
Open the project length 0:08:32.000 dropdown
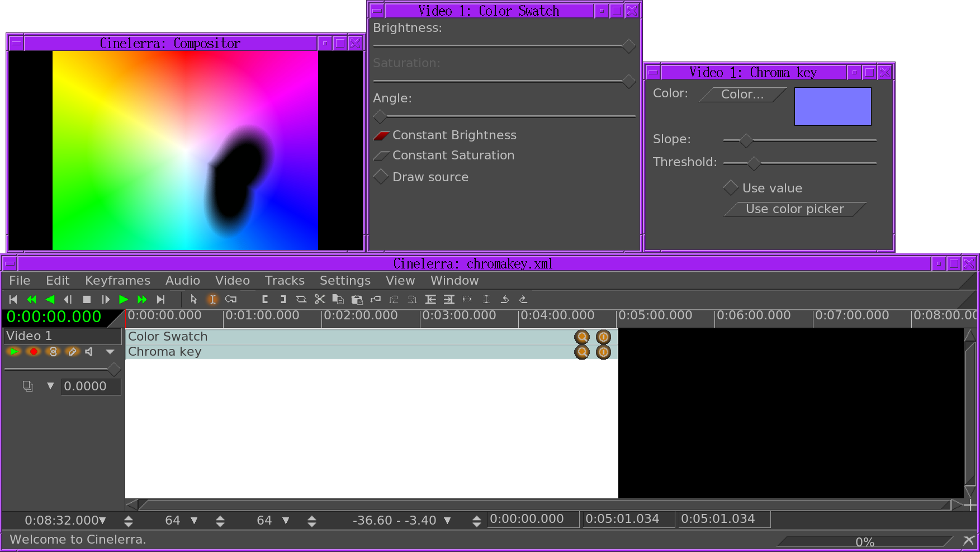coord(102,521)
